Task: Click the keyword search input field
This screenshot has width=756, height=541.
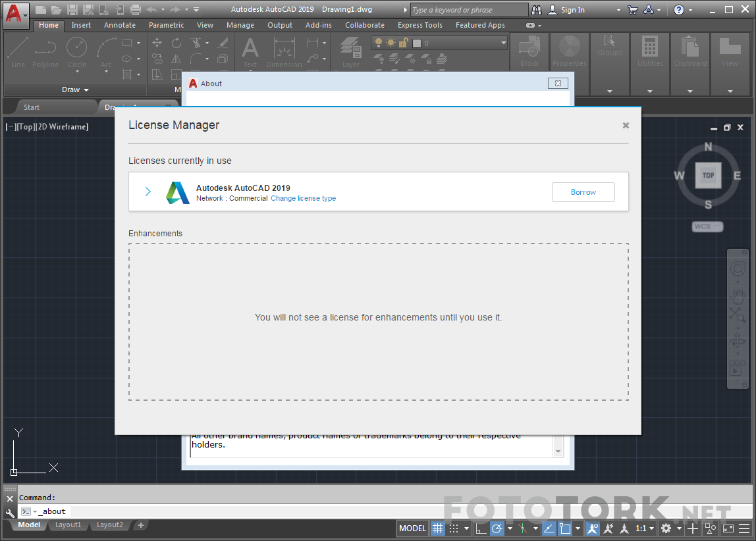Action: pyautogui.click(x=469, y=10)
